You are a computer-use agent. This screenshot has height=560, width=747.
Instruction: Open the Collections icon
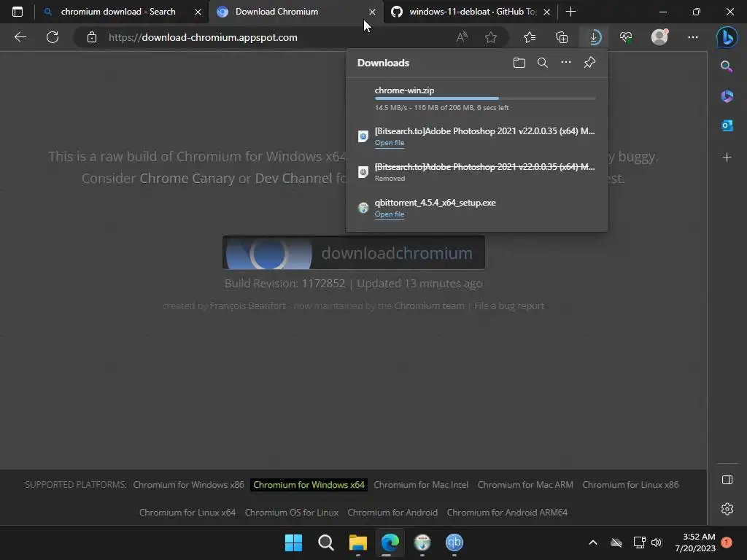(x=562, y=37)
